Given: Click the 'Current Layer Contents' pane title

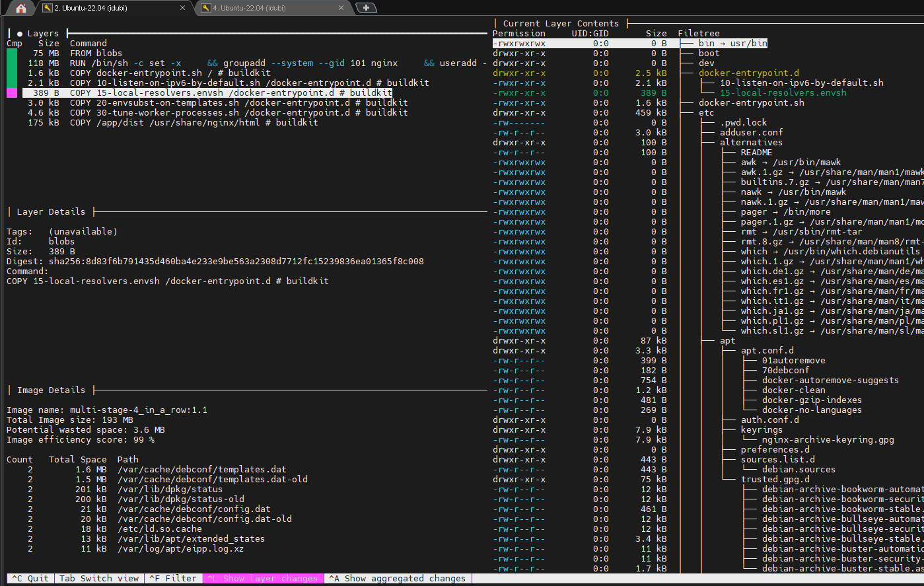Looking at the screenshot, I should coord(561,23).
